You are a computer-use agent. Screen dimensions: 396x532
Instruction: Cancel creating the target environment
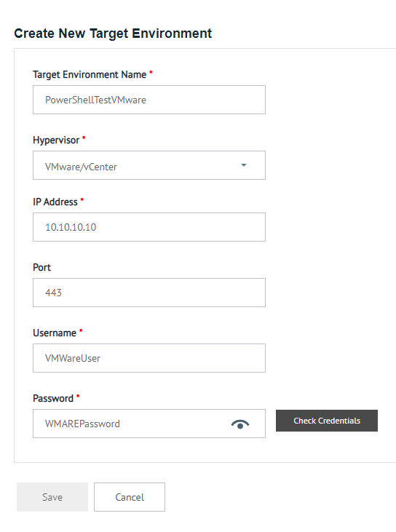point(130,497)
